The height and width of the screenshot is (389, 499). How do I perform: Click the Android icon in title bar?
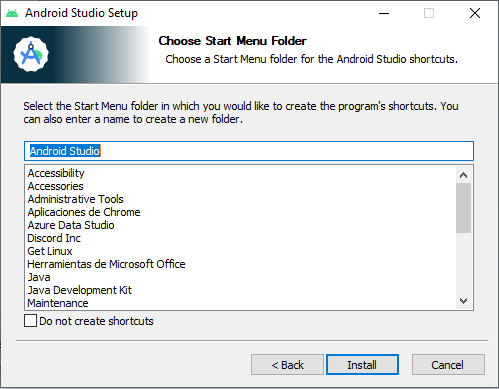12,13
